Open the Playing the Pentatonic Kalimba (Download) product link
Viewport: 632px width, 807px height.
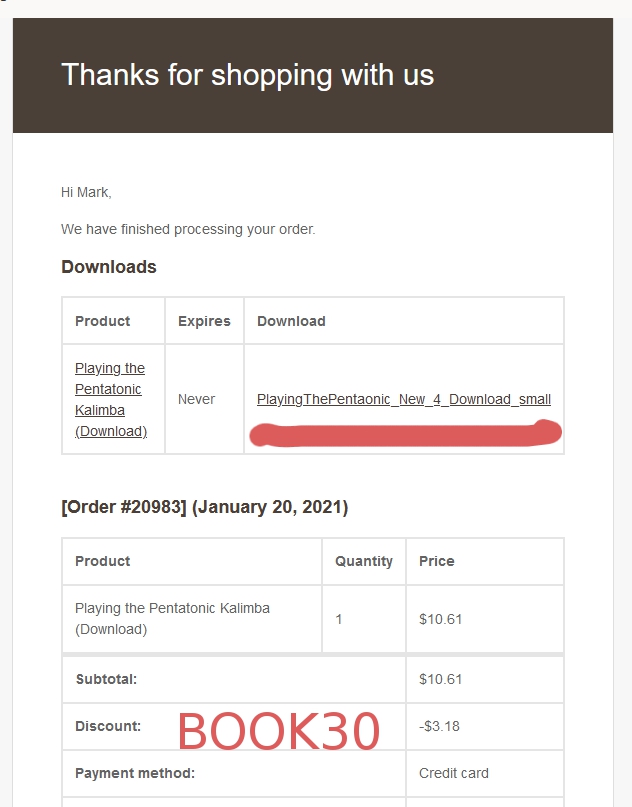click(111, 399)
